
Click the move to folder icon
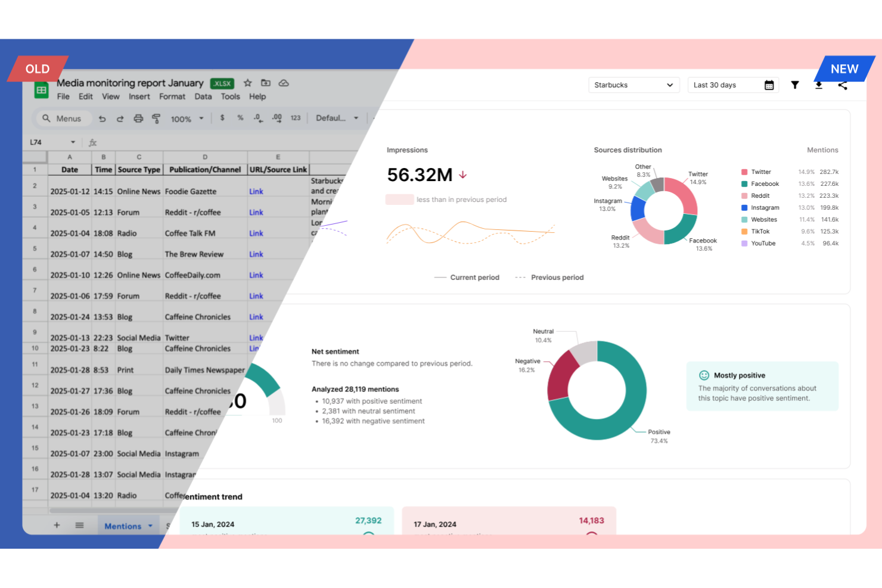click(x=266, y=83)
